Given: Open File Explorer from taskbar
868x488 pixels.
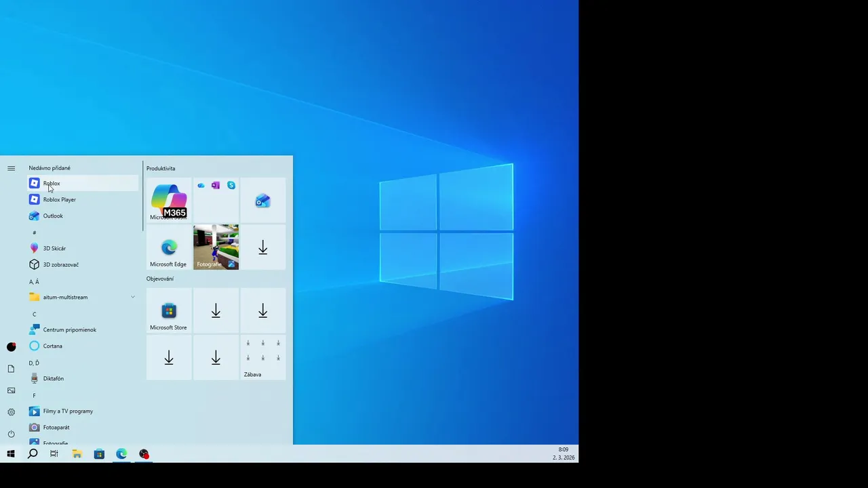Looking at the screenshot, I should (77, 454).
